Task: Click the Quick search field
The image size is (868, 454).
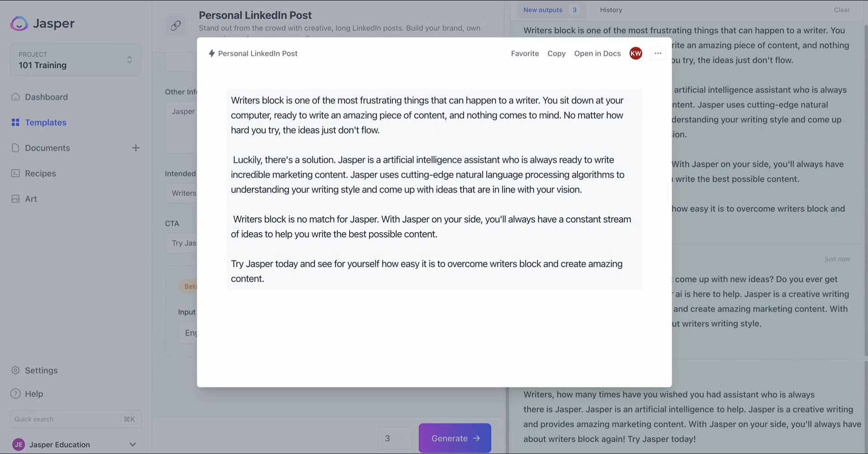Action: pos(76,419)
